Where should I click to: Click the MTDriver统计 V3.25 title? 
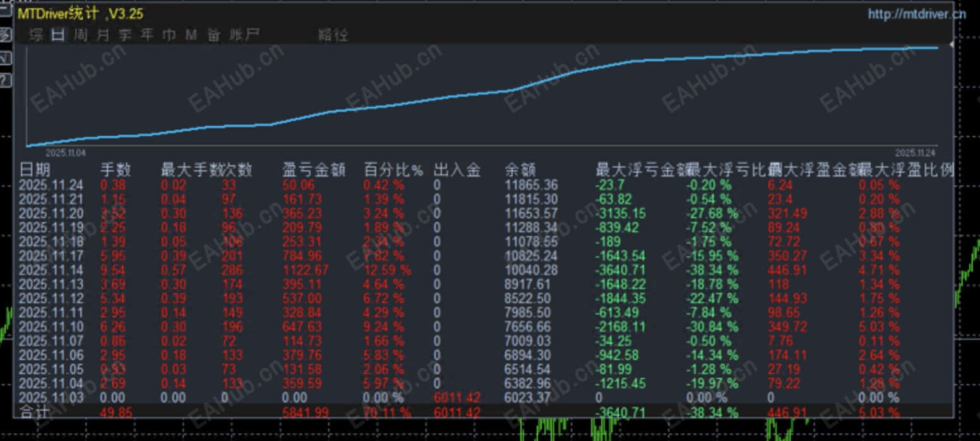(x=82, y=13)
